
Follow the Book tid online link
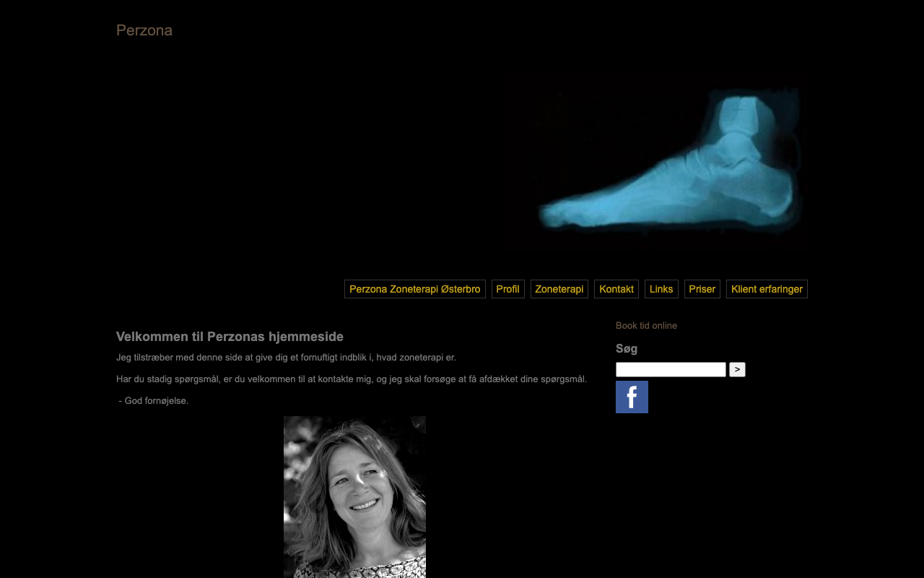click(x=646, y=326)
